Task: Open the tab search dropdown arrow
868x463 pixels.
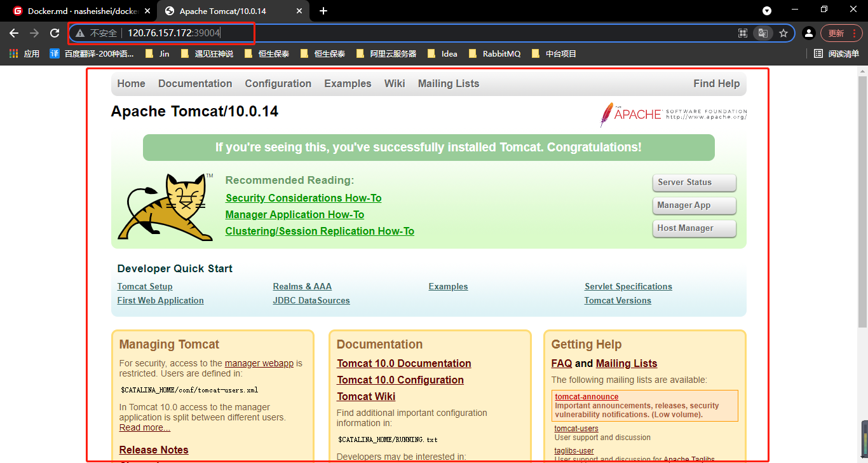Action: click(x=767, y=11)
